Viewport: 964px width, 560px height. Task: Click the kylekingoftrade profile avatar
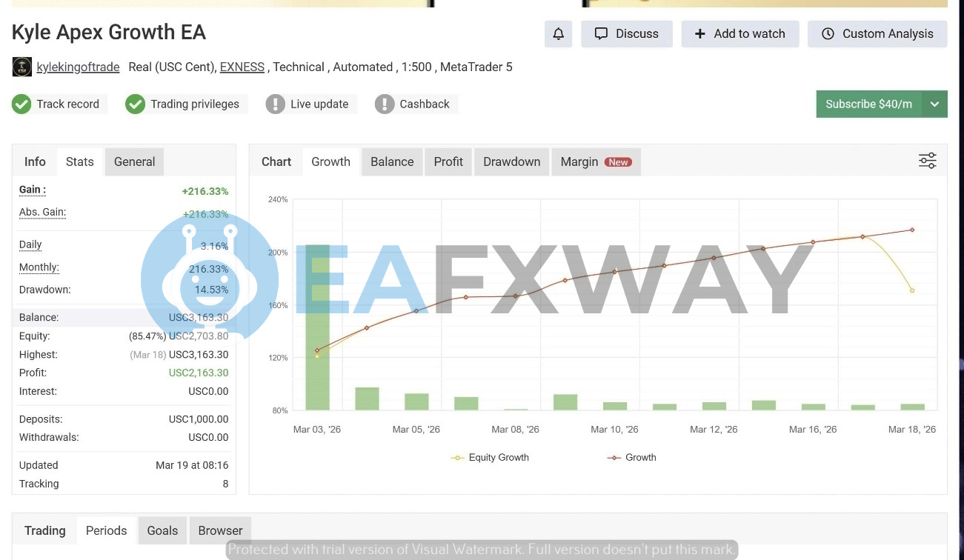click(x=22, y=67)
